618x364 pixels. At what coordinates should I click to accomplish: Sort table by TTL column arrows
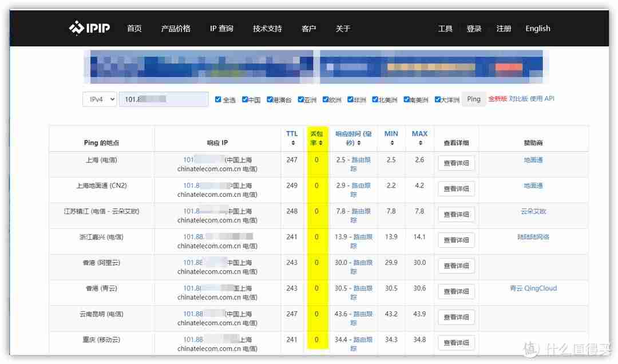click(293, 143)
